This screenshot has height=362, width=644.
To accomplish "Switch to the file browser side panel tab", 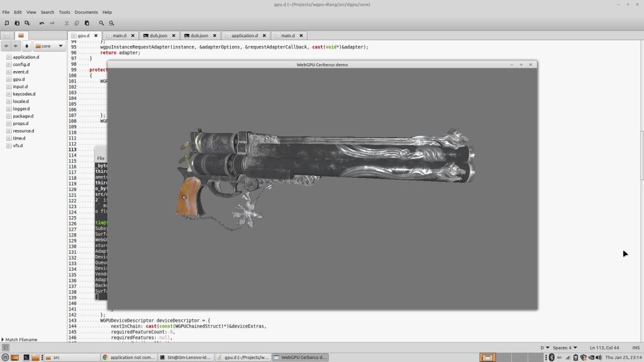I will 21,36.
